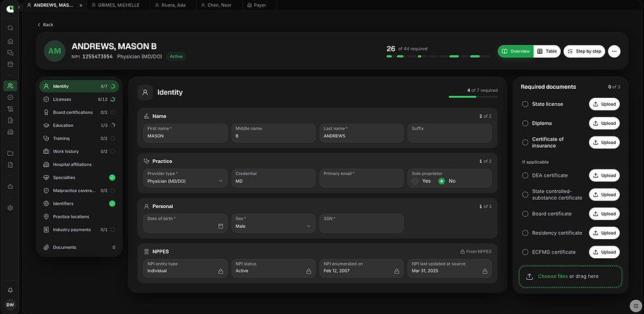This screenshot has height=314, width=644.
Task: Toggle the Certificate of insurance circle
Action: 525,143
